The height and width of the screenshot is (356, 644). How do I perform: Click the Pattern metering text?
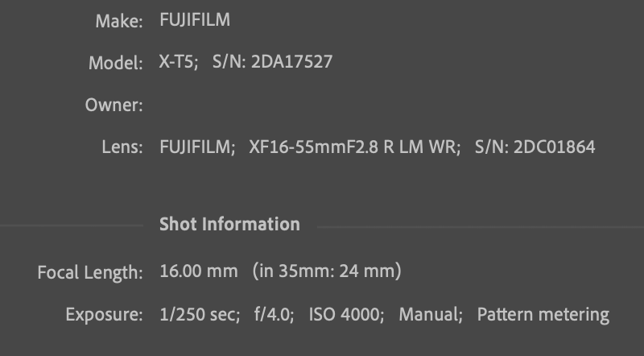[x=543, y=314]
